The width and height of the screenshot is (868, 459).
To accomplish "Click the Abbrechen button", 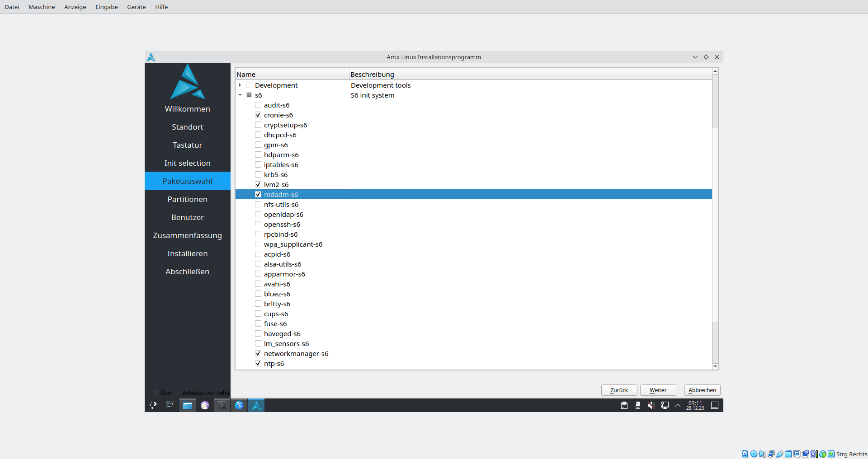I will click(x=702, y=390).
